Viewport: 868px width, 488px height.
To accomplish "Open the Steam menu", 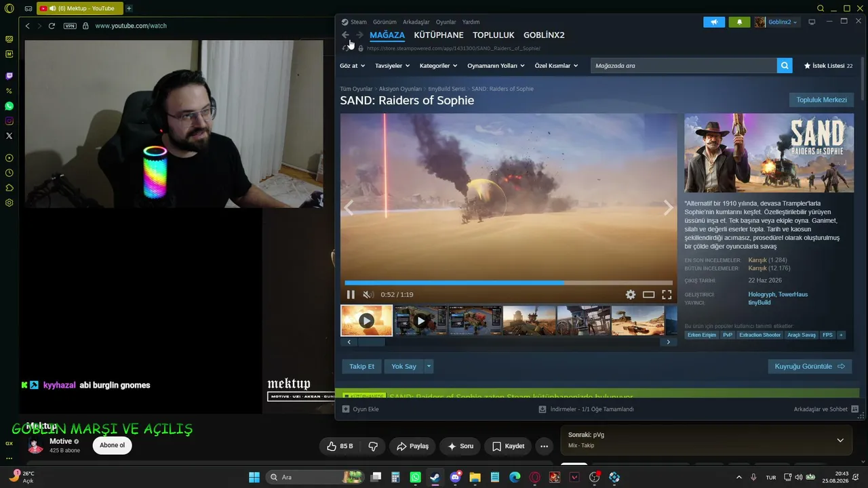I will click(x=354, y=22).
